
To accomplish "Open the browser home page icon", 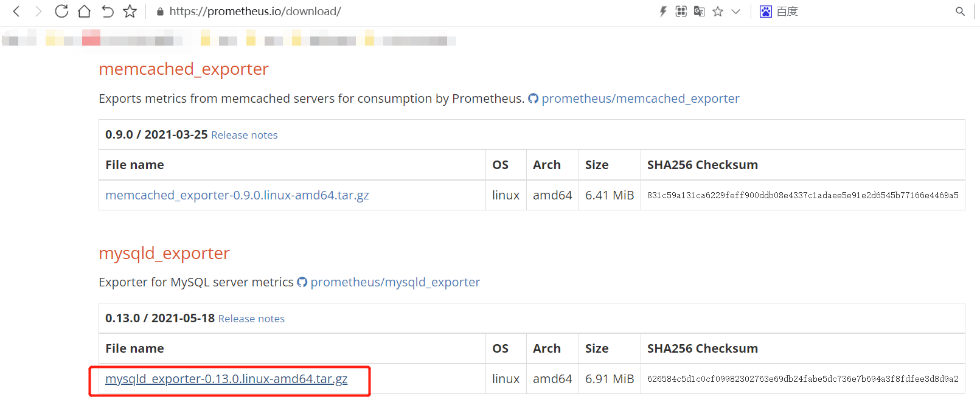I will (85, 11).
